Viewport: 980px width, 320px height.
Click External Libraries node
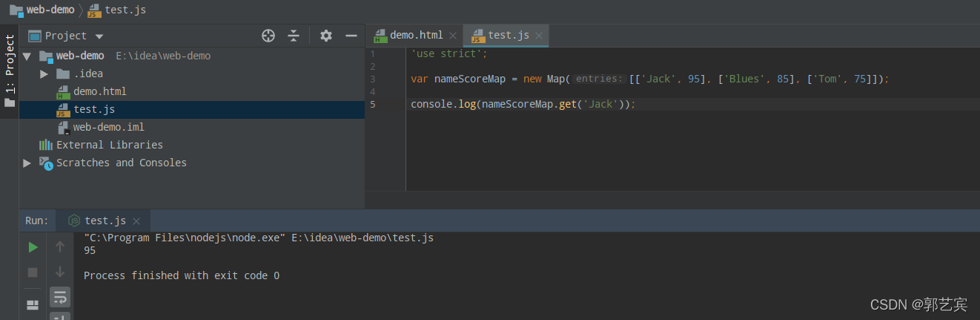point(110,145)
